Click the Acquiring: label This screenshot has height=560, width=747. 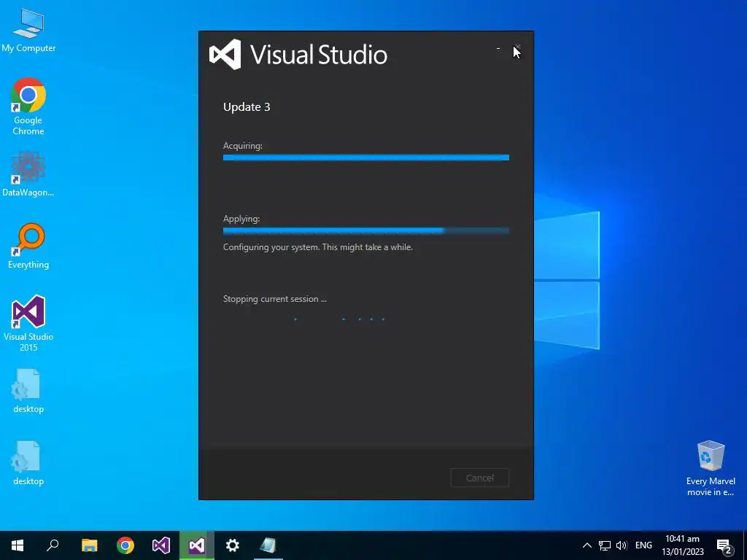(x=242, y=146)
